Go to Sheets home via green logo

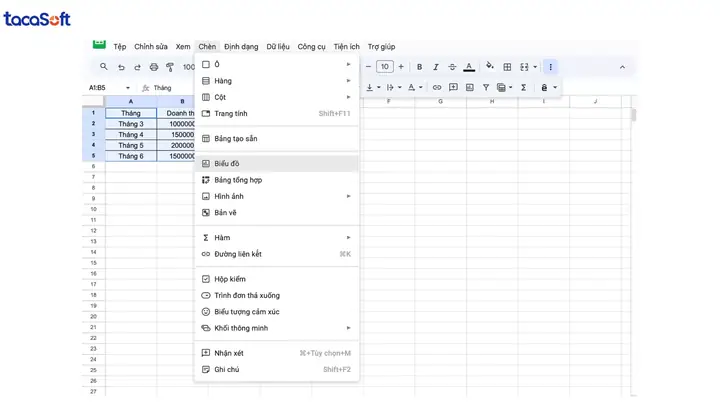tap(99, 45)
